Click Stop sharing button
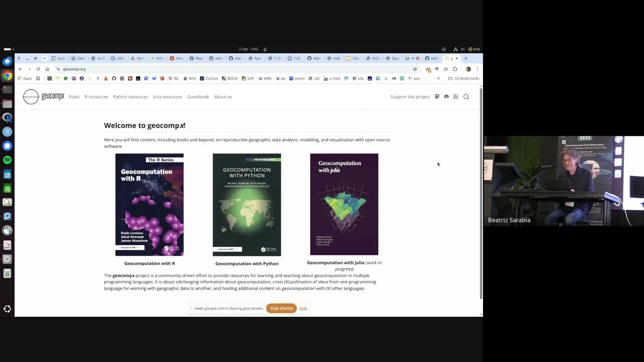Screen dimensions: 644x362 tap(281, 308)
